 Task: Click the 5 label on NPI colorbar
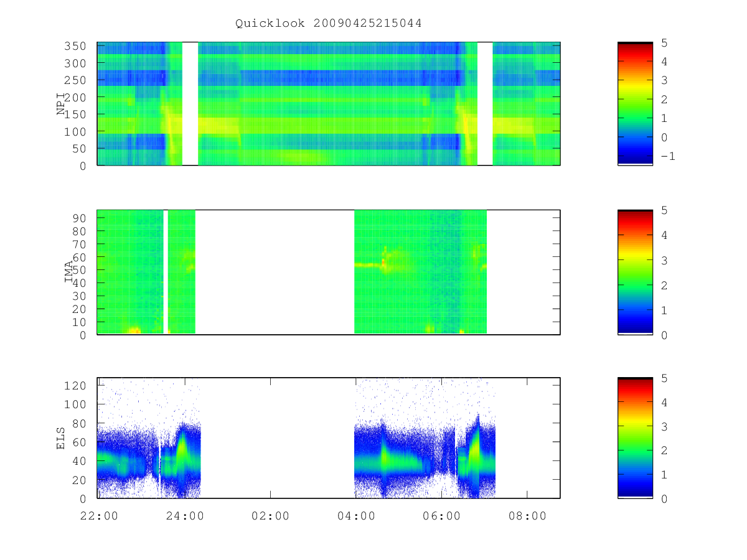coord(664,42)
